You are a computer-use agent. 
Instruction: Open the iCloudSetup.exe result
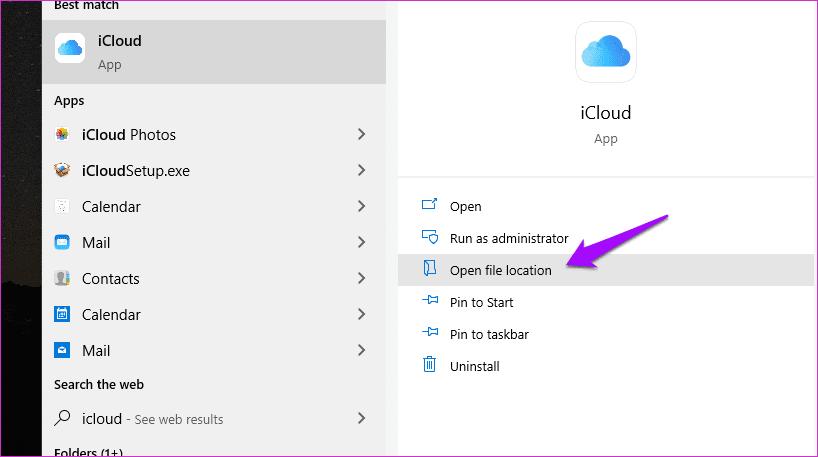[x=214, y=171]
